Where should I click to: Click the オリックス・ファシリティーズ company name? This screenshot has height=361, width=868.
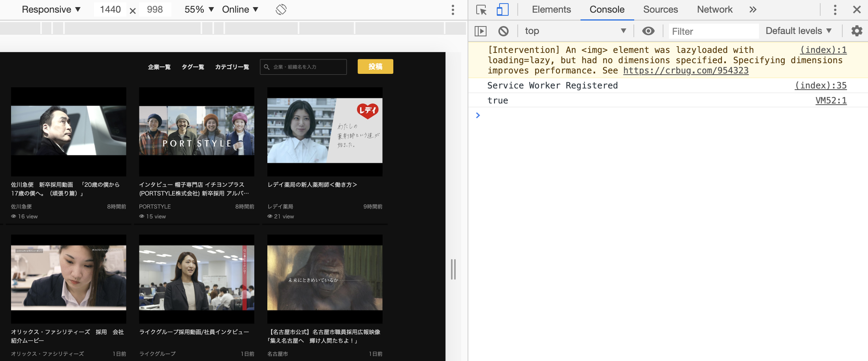pyautogui.click(x=47, y=354)
